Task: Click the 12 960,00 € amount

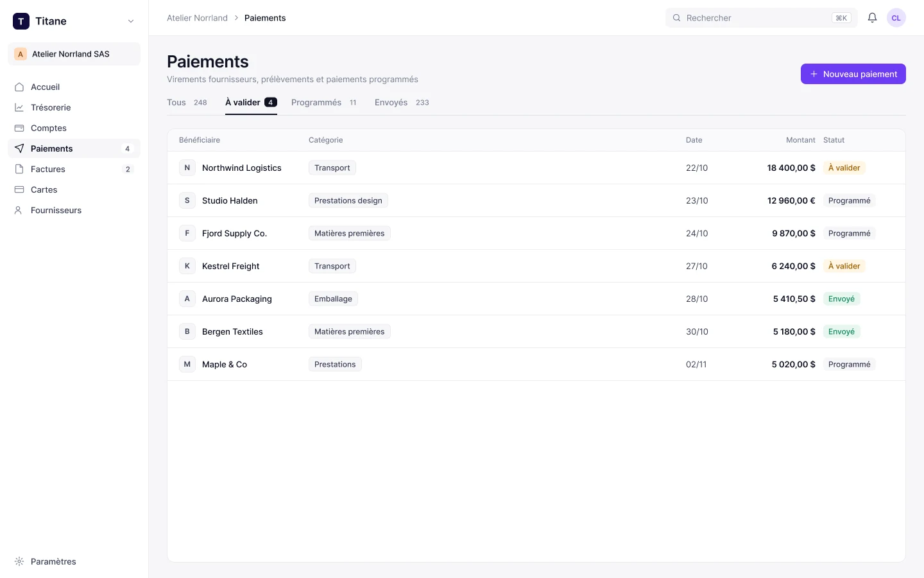Action: coord(791,200)
